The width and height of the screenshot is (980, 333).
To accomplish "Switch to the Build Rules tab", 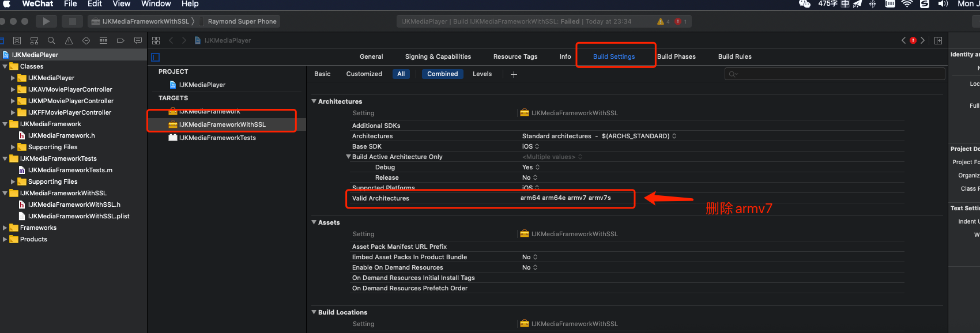I will click(735, 56).
